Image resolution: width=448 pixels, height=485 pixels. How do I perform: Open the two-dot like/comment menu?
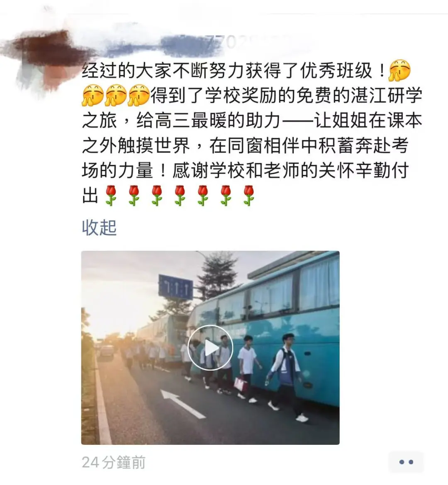click(406, 462)
